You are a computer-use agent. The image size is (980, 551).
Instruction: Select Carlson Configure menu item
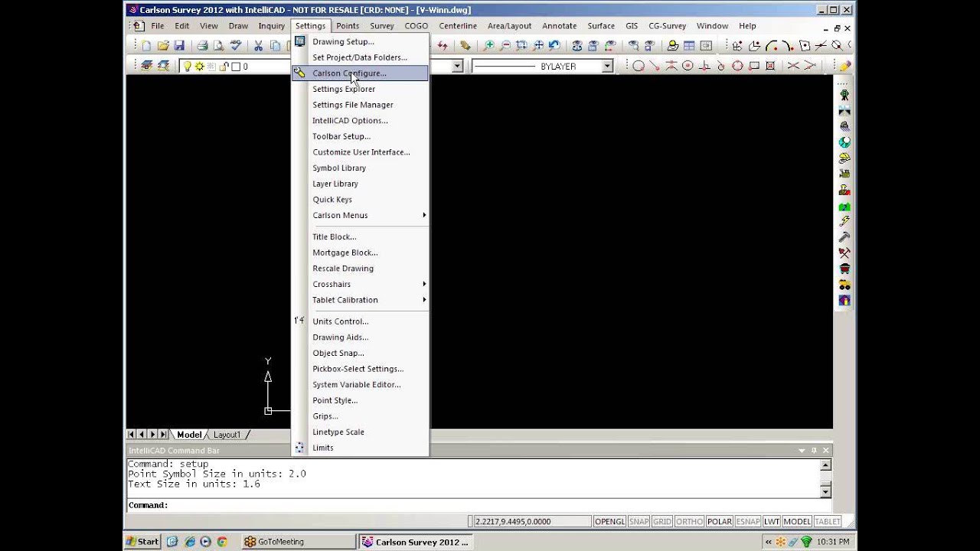(360, 73)
